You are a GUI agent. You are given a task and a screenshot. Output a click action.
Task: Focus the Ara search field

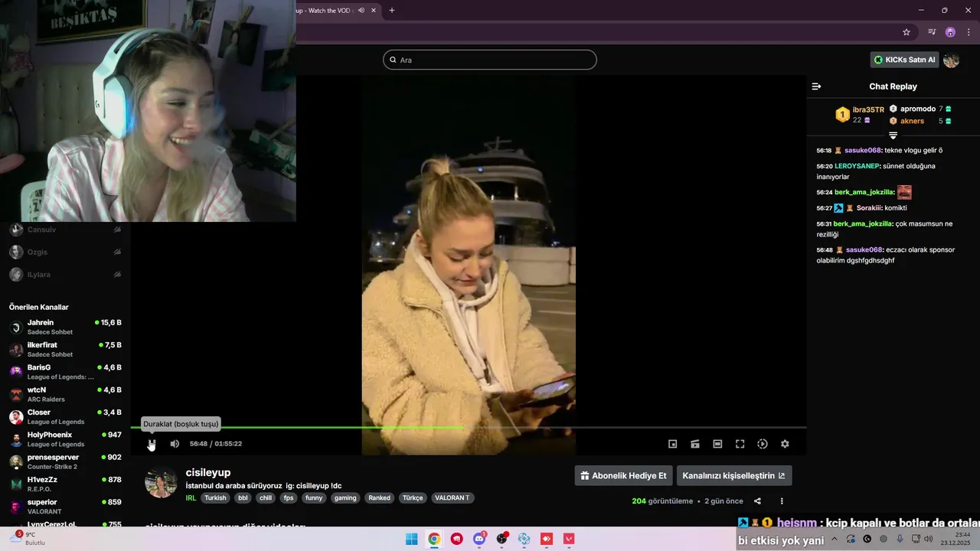pyautogui.click(x=490, y=60)
